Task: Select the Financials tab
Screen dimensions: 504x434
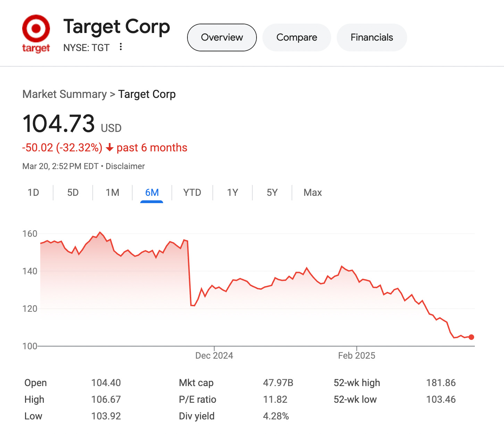Action: click(371, 37)
